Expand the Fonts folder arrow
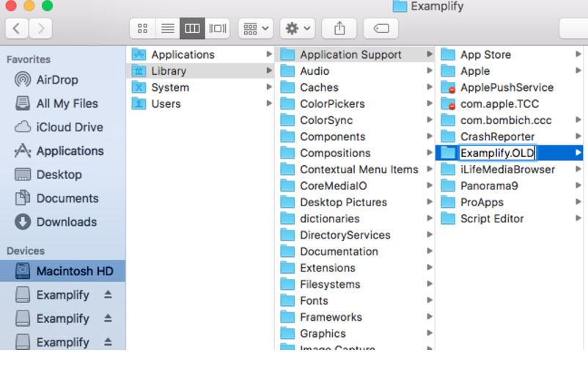Screen dimensions: 588x367 (430, 300)
